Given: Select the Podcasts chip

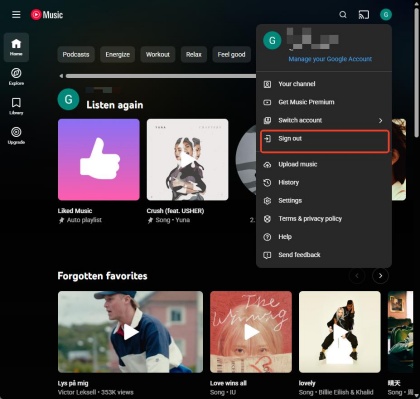Looking at the screenshot, I should 76,54.
